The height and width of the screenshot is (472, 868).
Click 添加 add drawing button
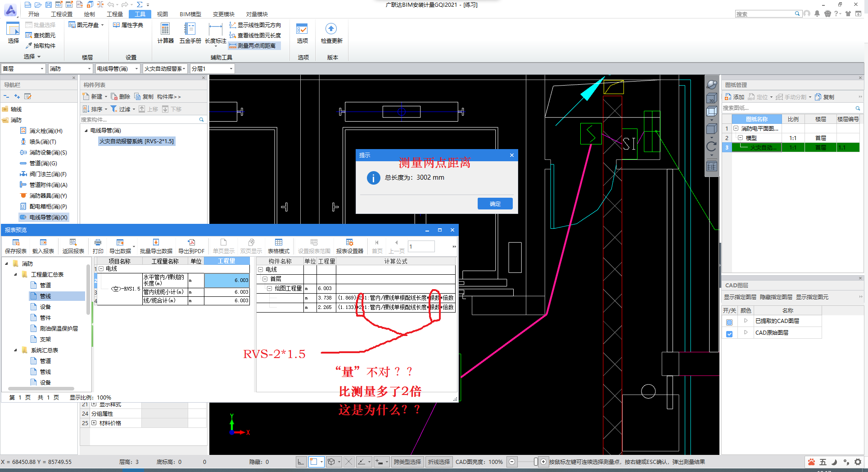pyautogui.click(x=735, y=97)
